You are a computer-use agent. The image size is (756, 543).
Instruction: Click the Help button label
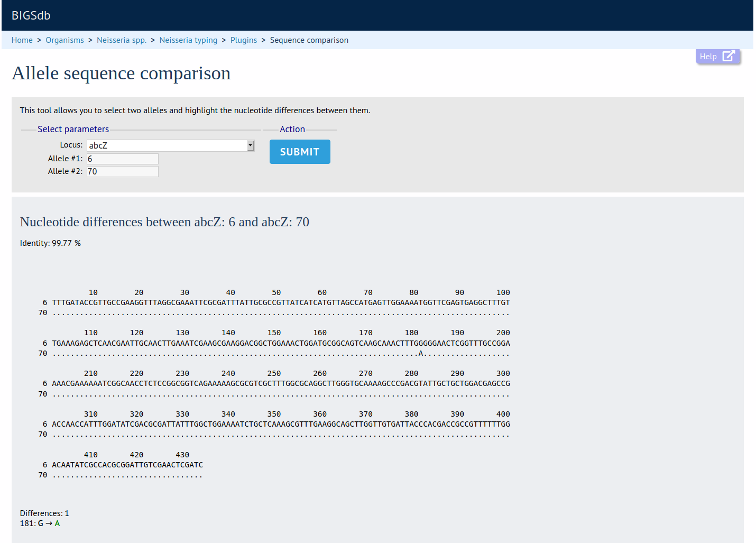coord(708,57)
